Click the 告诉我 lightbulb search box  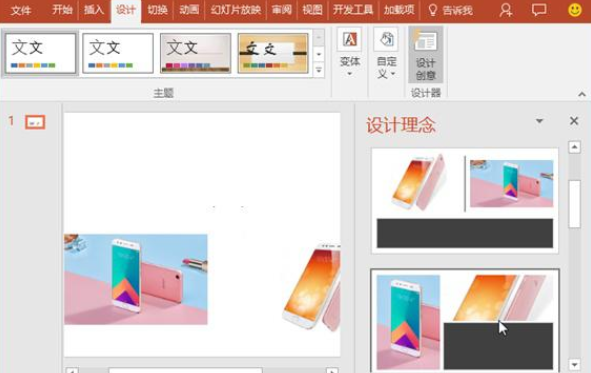tap(450, 10)
